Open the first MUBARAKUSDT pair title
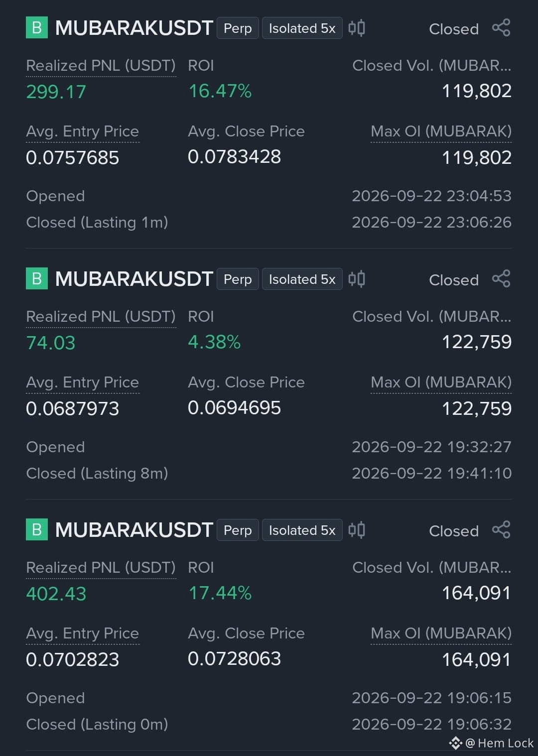This screenshot has height=756, width=538. [x=134, y=28]
